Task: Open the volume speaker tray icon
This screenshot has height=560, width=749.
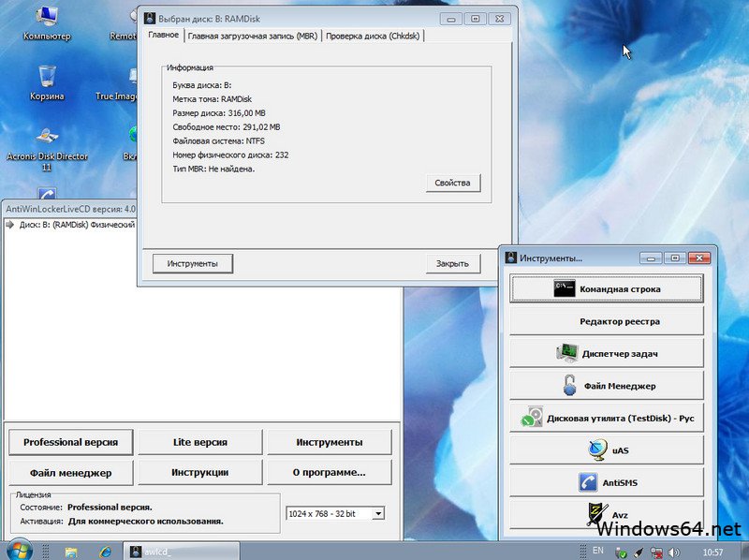Action: click(673, 553)
